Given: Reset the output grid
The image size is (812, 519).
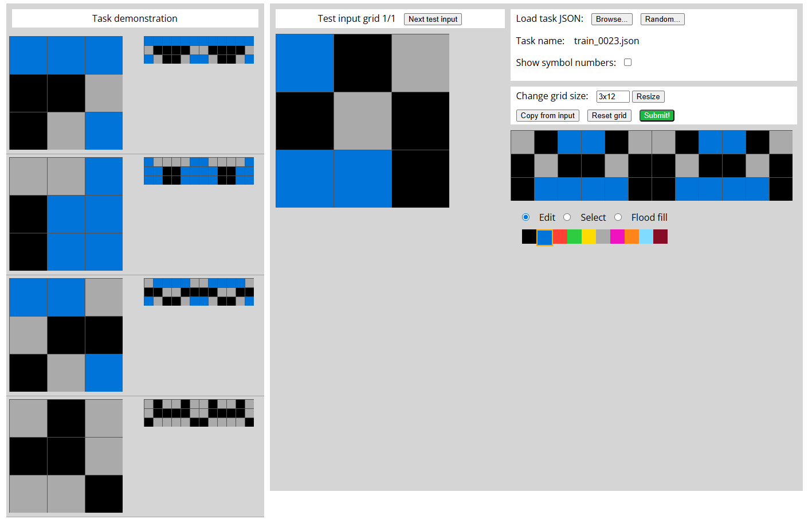Looking at the screenshot, I should tap(609, 116).
